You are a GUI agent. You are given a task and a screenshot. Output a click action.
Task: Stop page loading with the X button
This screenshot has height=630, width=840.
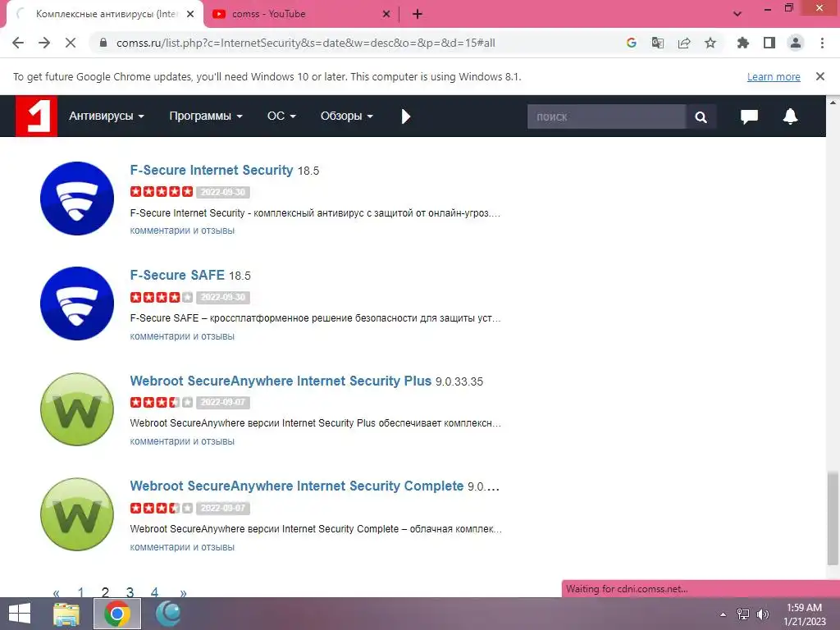71,43
